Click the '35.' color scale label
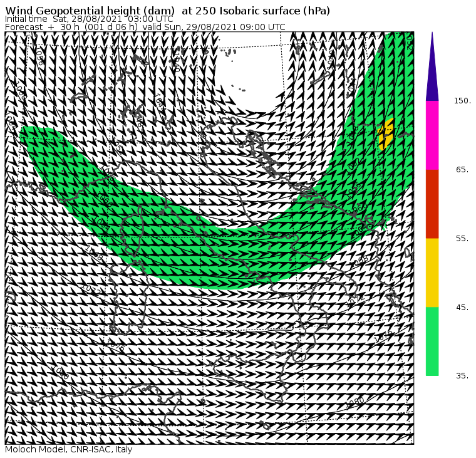The width and height of the screenshot is (476, 458). [462, 376]
